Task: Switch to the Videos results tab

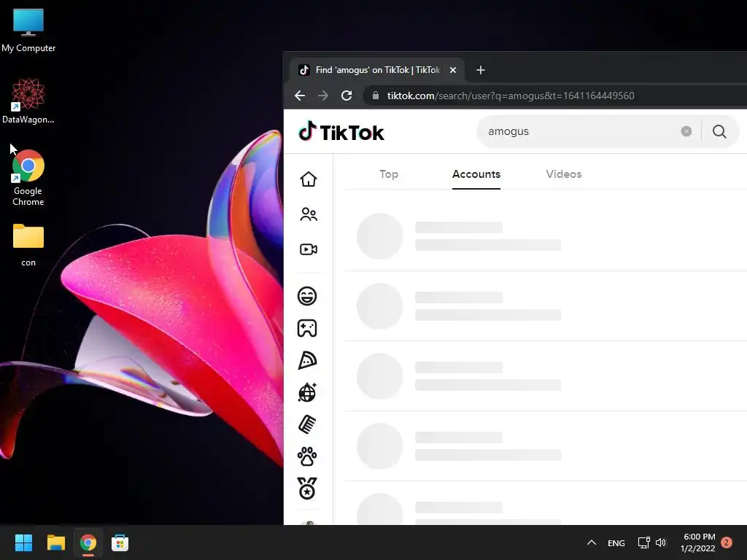Action: point(564,174)
